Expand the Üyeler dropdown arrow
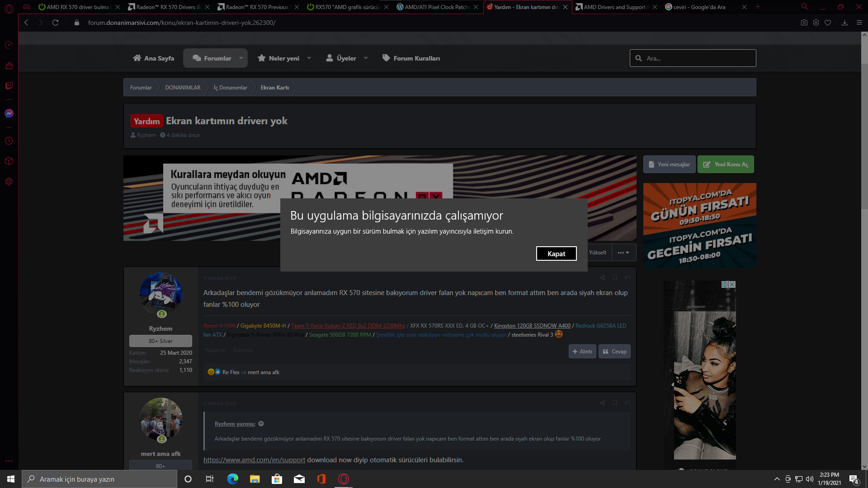The image size is (868, 488). pos(366,58)
